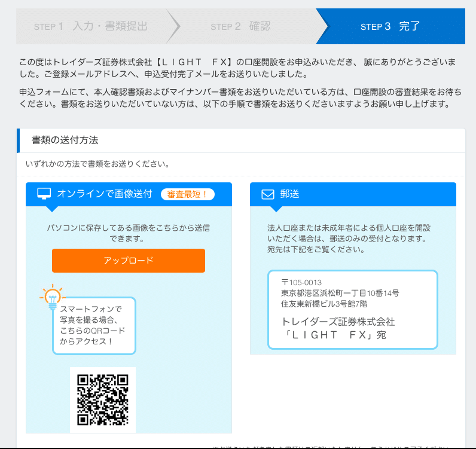Click the 審査最短！ badge
This screenshot has height=449, width=476.
pyautogui.click(x=188, y=194)
